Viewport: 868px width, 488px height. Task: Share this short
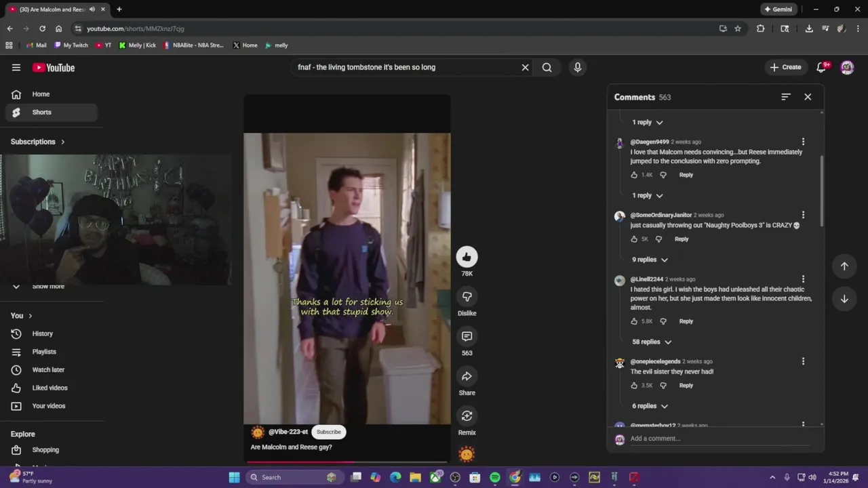click(467, 376)
